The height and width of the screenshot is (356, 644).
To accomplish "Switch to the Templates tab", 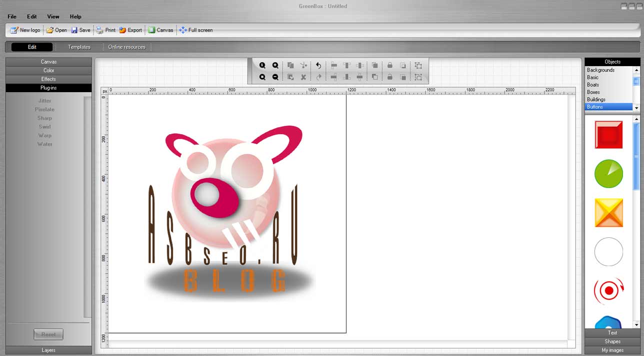I will coord(79,47).
